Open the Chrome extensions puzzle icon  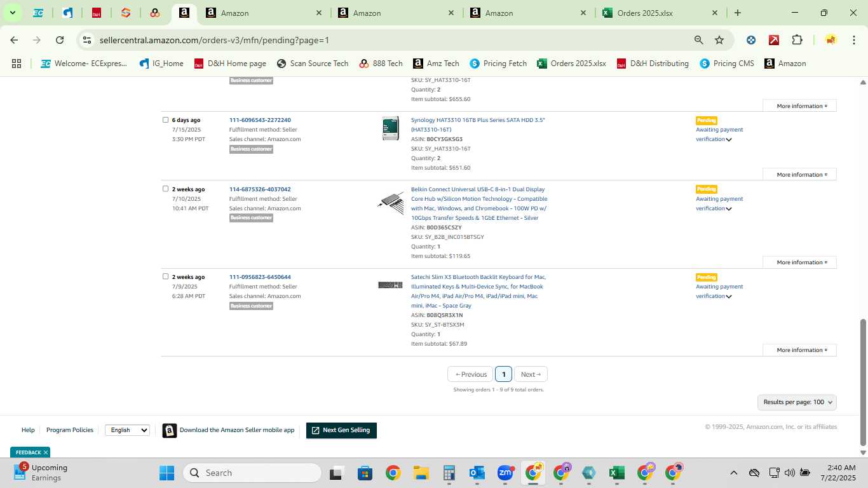point(797,40)
